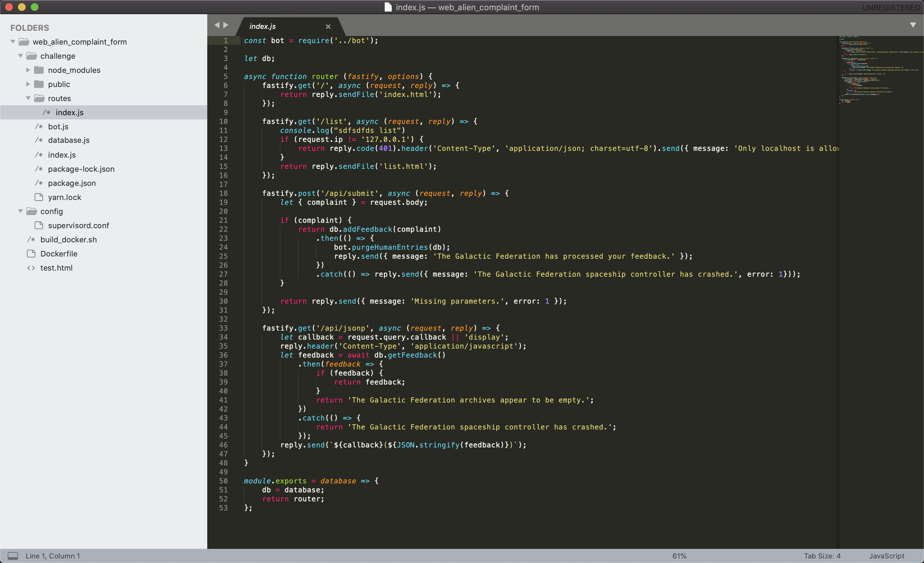Click the Dockerfile document icon

pyautogui.click(x=31, y=254)
